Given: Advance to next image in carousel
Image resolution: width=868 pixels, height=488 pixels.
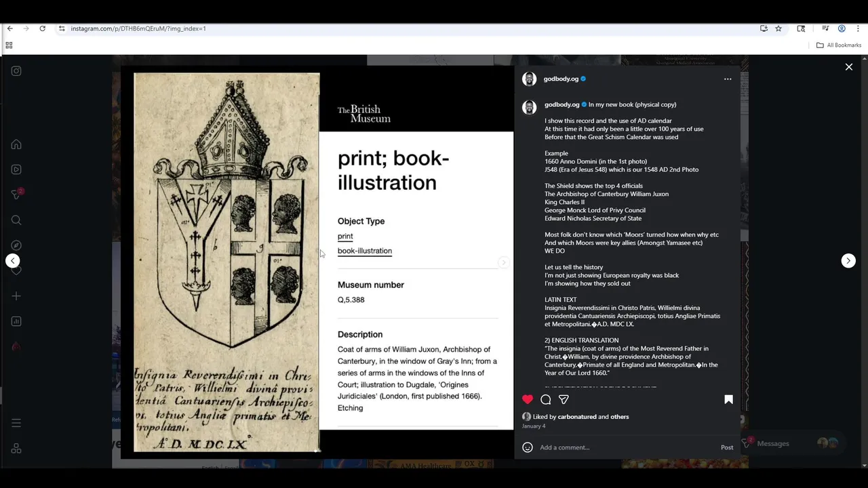Looking at the screenshot, I should [x=503, y=262].
